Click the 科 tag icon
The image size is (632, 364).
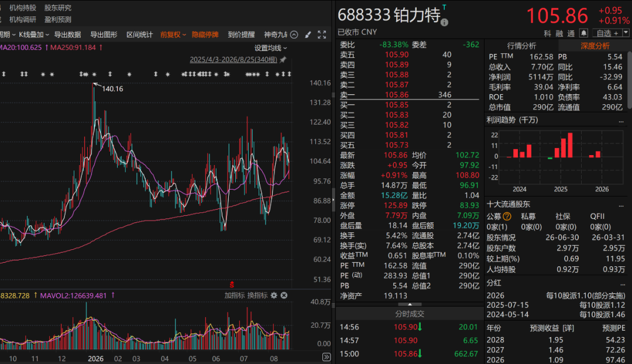pos(547,33)
